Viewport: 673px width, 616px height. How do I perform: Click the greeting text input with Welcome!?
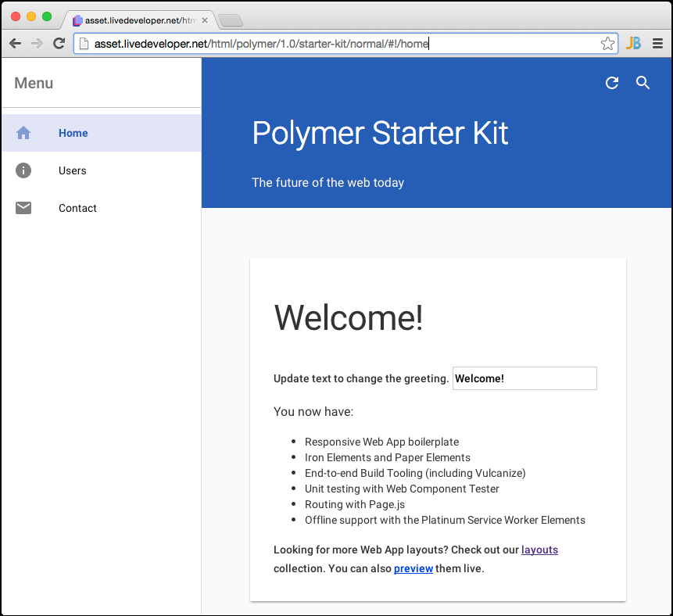524,378
